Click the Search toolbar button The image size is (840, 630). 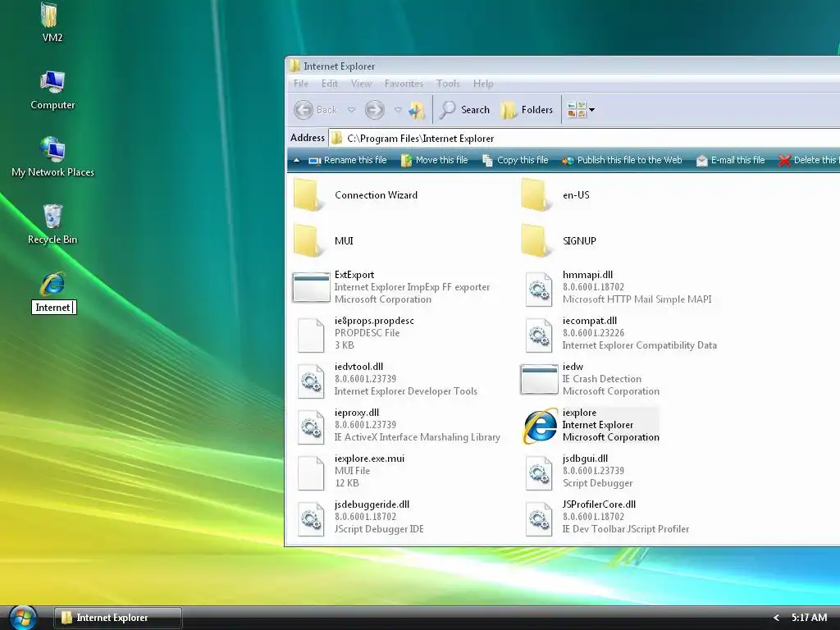click(x=464, y=110)
